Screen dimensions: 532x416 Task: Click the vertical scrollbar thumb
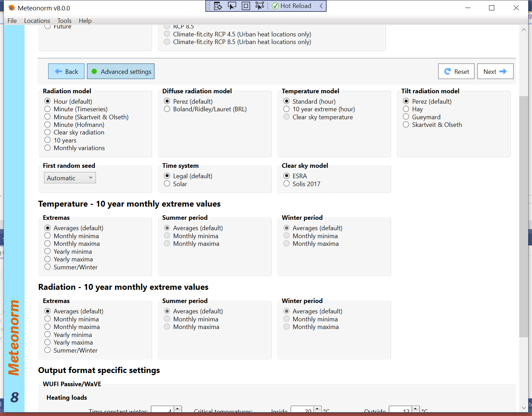(x=523, y=215)
